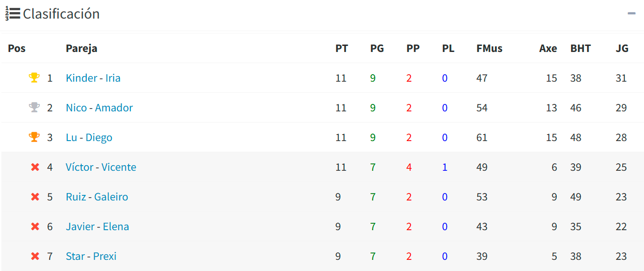Viewport: 644px width, 271px height.
Task: Click the silver trophy icon beside Nico - Amador
Action: [35, 107]
